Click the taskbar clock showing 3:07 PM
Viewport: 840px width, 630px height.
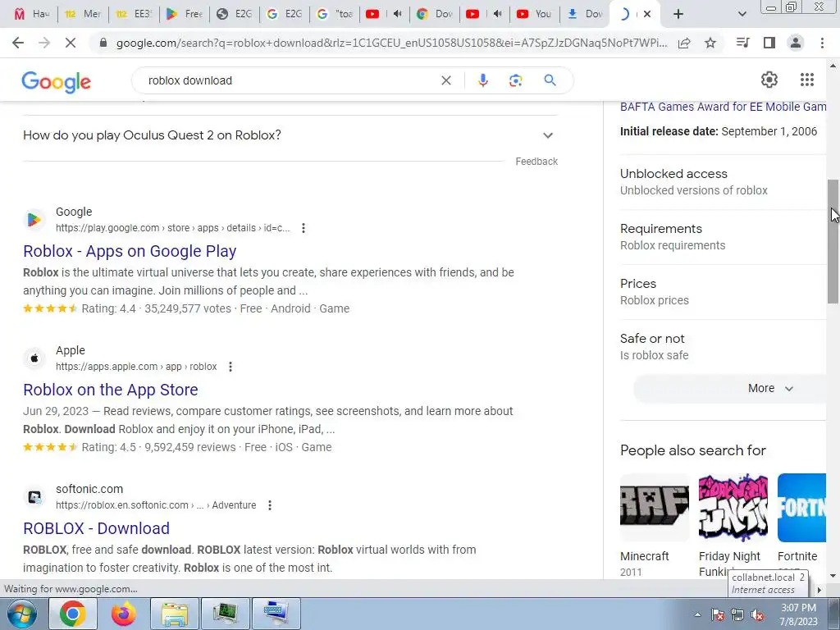pyautogui.click(x=798, y=614)
